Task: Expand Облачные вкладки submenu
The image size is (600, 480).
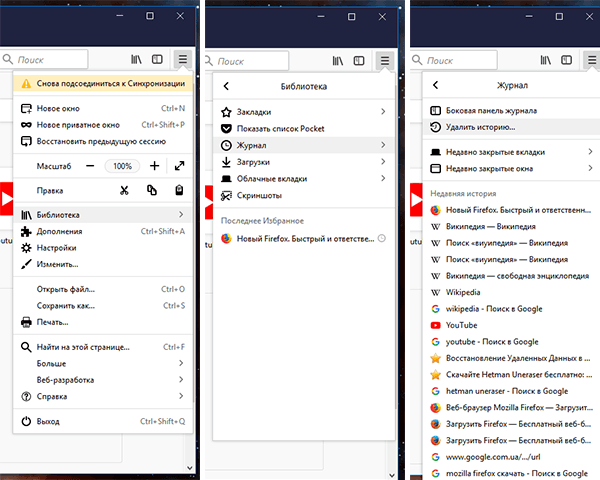Action: (304, 178)
